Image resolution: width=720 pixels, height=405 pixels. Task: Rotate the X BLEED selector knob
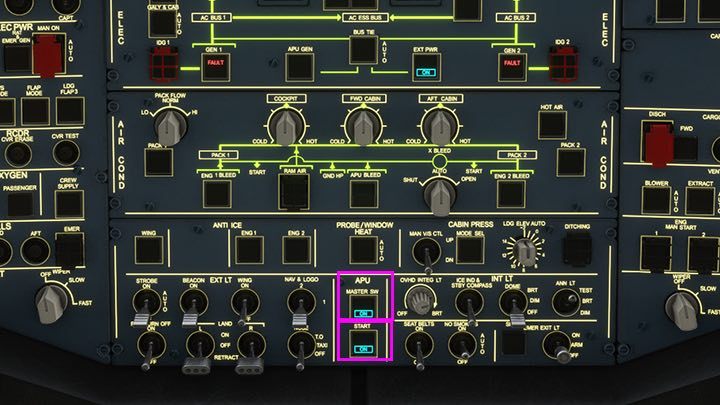435,195
